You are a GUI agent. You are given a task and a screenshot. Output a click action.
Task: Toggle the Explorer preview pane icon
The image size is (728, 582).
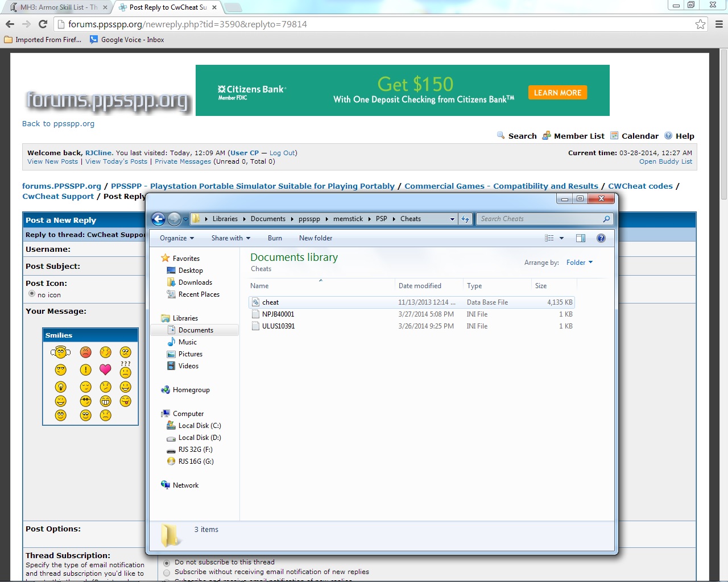tap(580, 238)
